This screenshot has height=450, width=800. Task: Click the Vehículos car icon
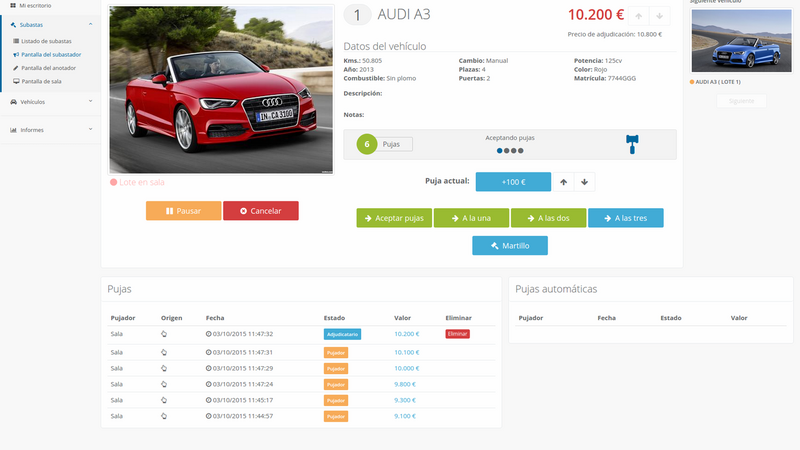[x=13, y=102]
